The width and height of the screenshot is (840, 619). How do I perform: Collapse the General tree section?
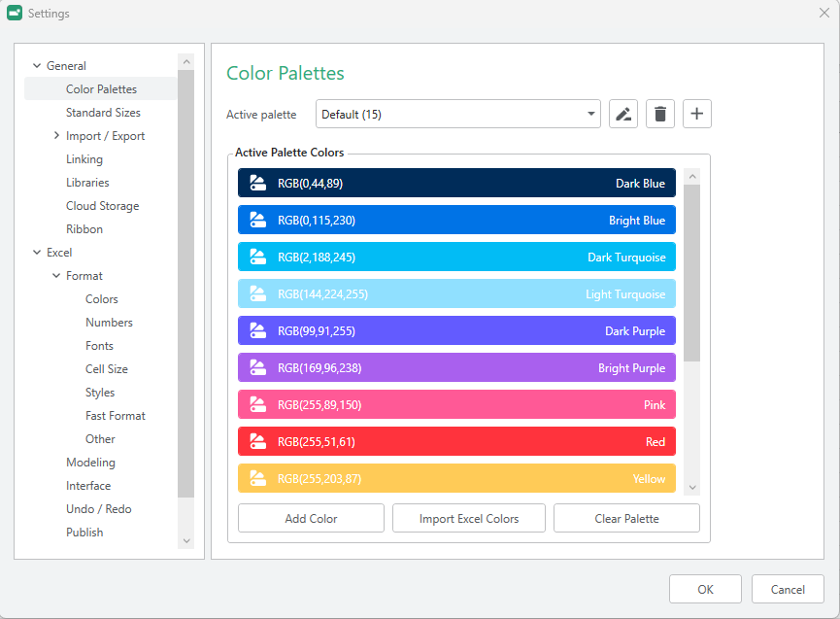click(x=37, y=66)
